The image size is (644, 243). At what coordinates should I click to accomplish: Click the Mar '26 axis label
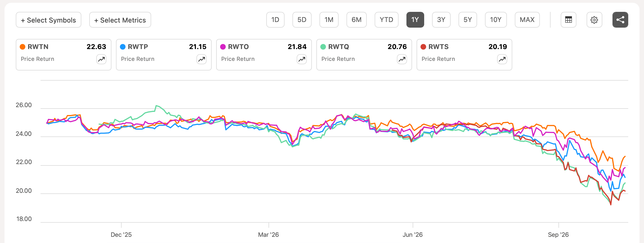click(269, 235)
